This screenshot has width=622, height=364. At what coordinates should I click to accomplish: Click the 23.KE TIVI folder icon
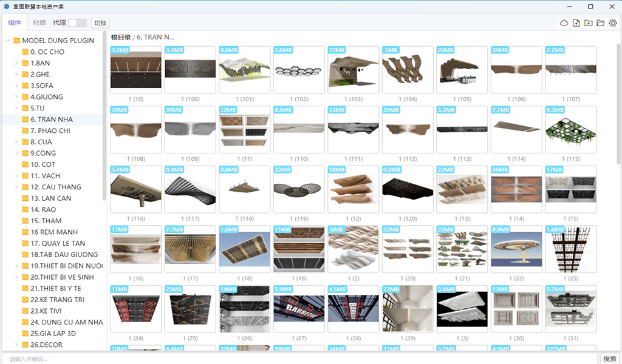(25, 311)
